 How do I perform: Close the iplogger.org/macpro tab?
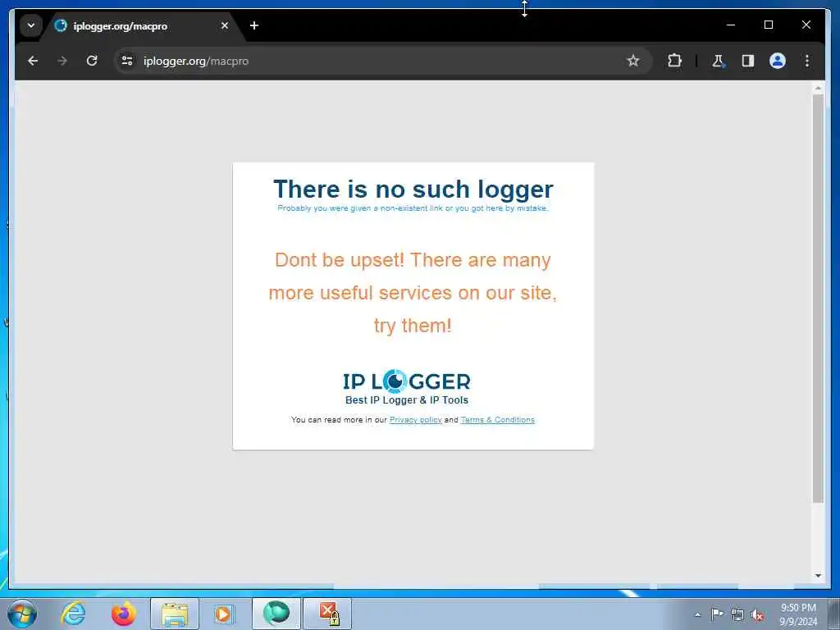pos(225,25)
